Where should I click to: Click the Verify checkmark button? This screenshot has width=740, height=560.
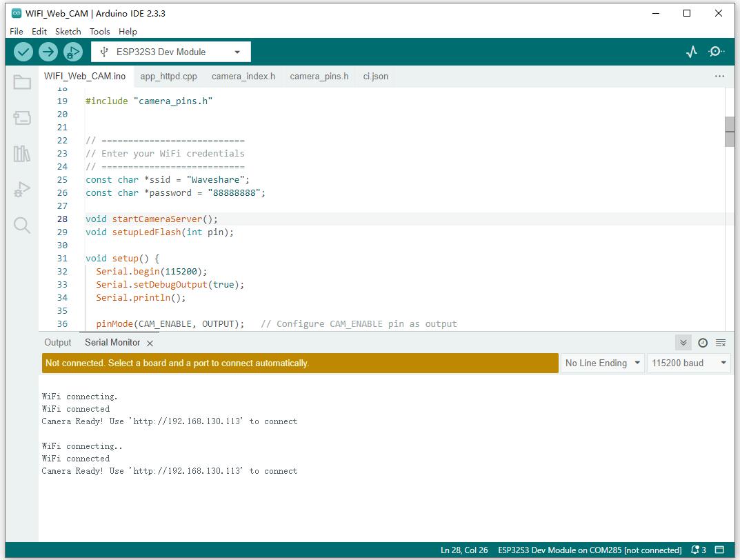point(23,52)
